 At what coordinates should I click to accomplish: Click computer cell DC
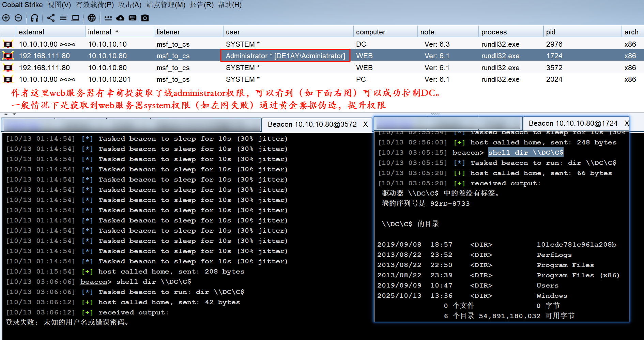click(x=361, y=44)
